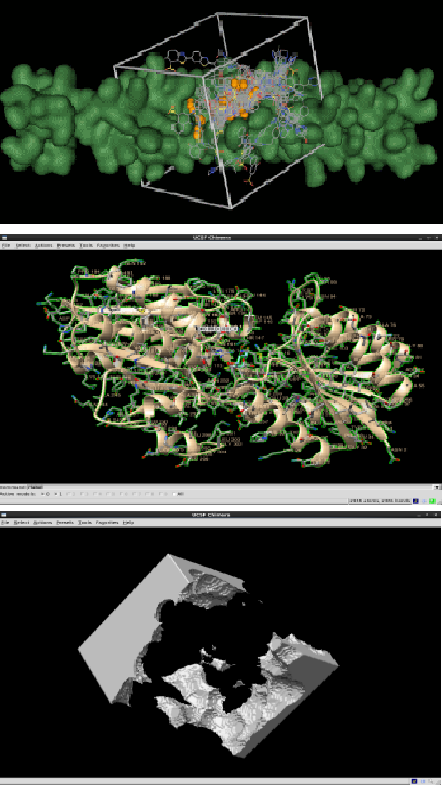
Task: Click the light blue icon at the surface window's bottom right
Action: coord(423,781)
